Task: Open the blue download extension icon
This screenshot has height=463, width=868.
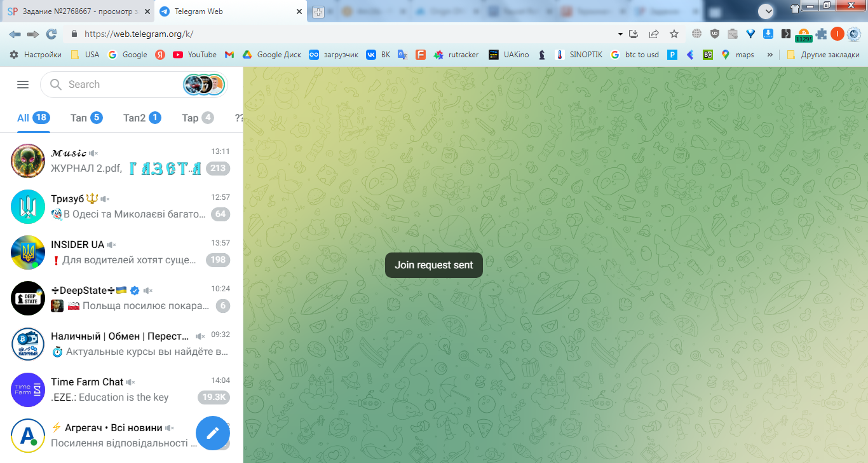Action: coord(768,34)
